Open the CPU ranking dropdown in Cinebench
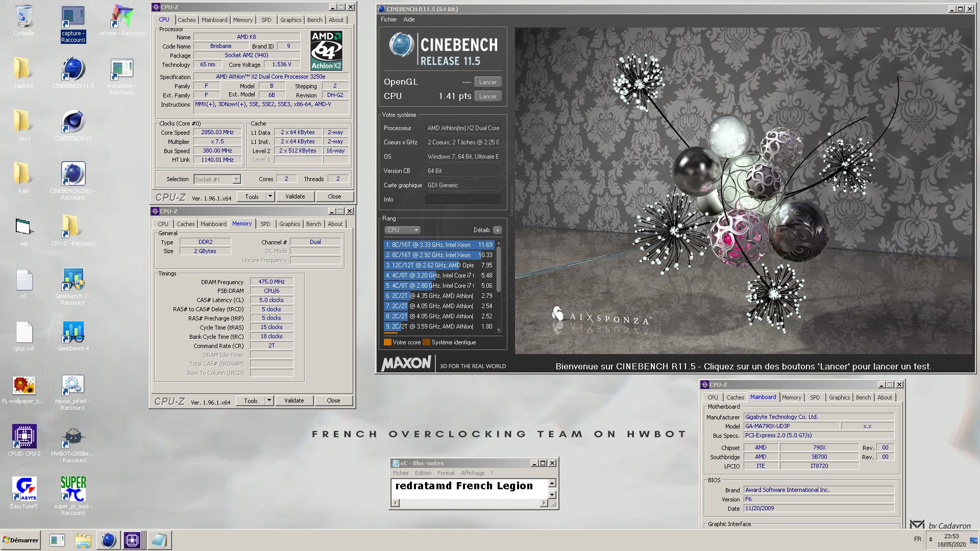Image resolution: width=980 pixels, height=551 pixels. pos(403,230)
